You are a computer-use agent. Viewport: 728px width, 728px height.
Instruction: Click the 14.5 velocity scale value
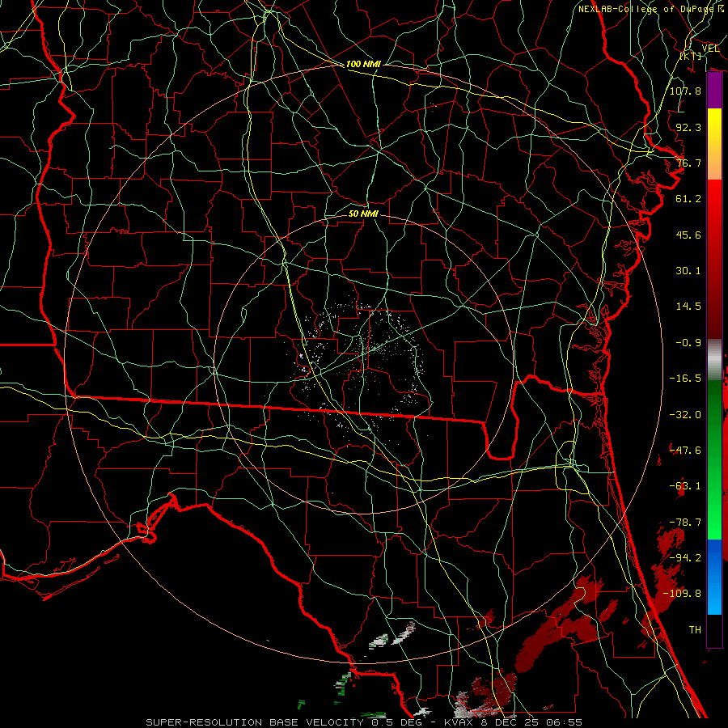(688, 307)
